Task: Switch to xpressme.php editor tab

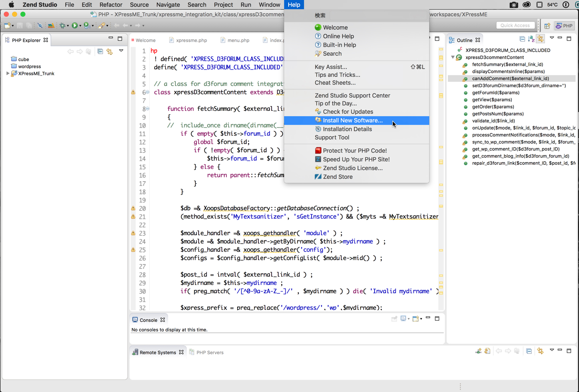Action: (x=188, y=40)
